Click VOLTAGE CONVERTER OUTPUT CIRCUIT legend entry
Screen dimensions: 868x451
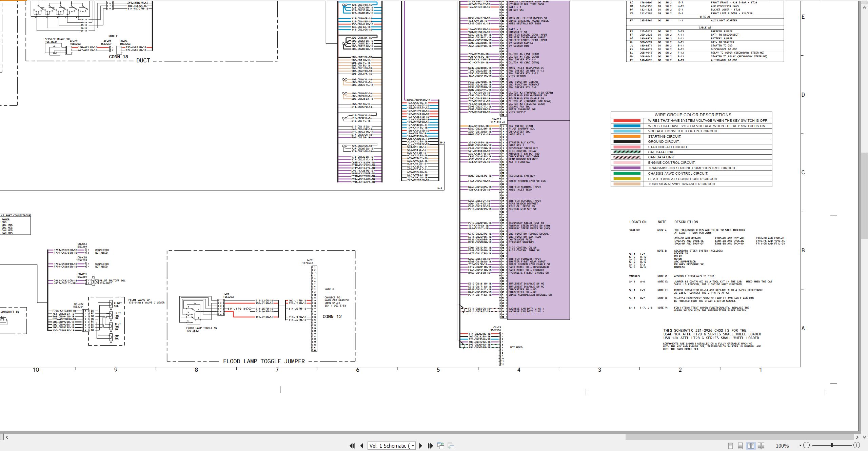point(683,131)
